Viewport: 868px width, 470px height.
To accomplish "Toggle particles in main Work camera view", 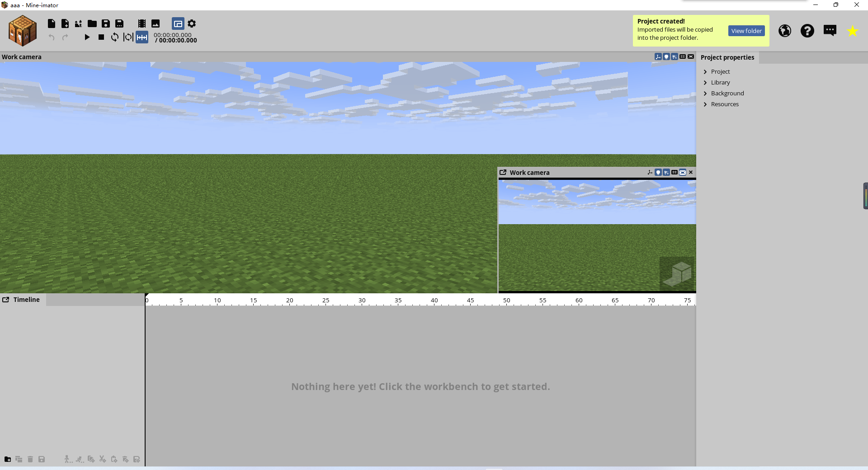I will click(x=675, y=56).
